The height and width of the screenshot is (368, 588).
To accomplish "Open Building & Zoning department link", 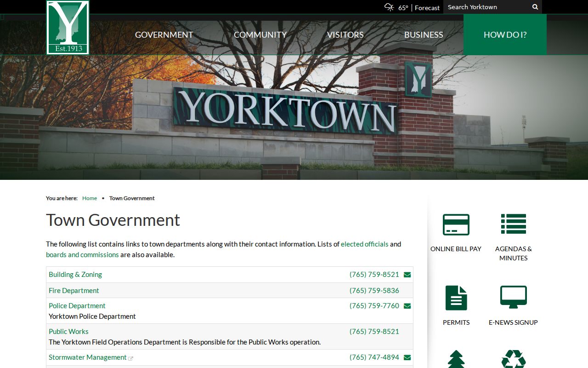I will coord(75,275).
